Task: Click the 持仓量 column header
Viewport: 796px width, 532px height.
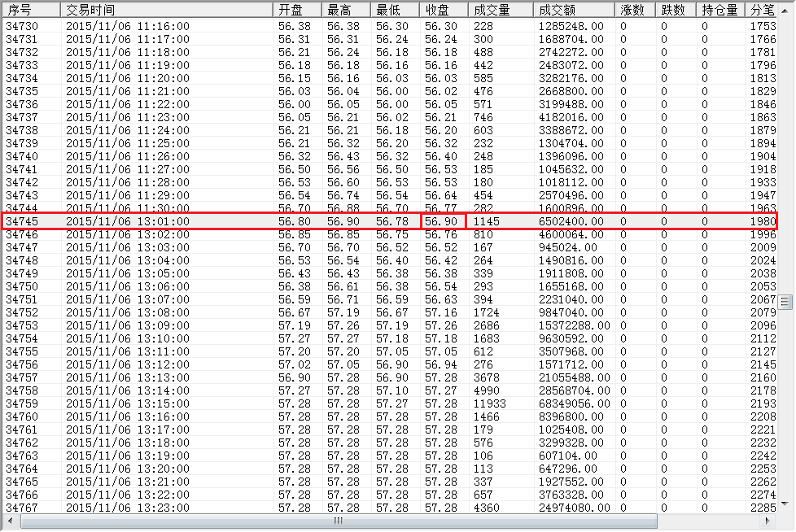Action: pos(720,10)
